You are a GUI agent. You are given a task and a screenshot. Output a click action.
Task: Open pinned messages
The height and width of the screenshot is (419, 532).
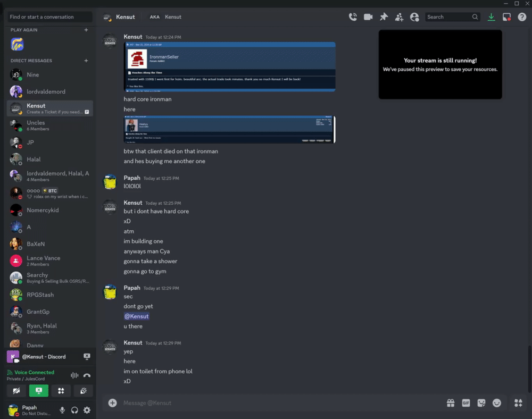384,17
